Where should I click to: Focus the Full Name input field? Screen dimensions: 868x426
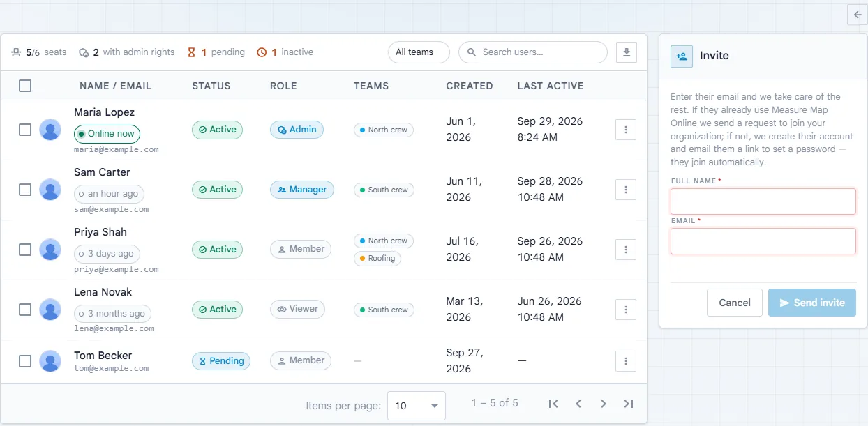763,201
